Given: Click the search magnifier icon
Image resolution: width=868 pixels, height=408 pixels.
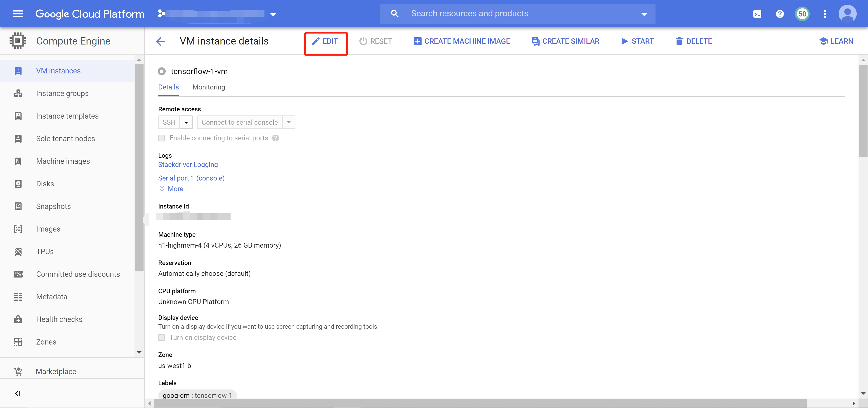Looking at the screenshot, I should coord(394,14).
